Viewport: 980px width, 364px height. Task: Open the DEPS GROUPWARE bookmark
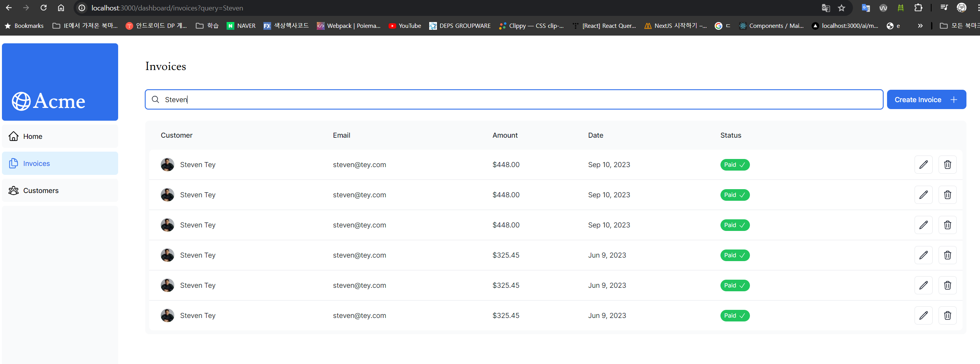pyautogui.click(x=460, y=26)
